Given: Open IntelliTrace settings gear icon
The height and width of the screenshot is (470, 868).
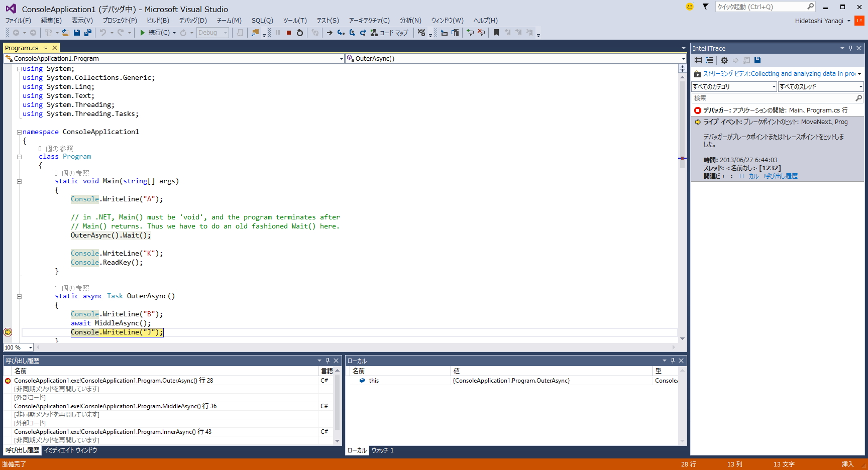Looking at the screenshot, I should coord(724,60).
